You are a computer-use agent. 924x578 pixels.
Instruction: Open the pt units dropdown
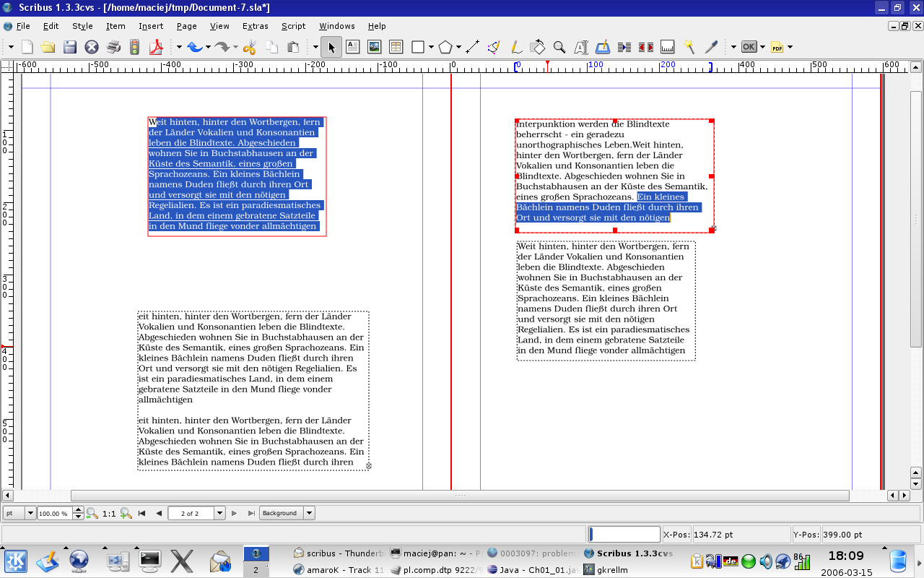click(x=30, y=513)
